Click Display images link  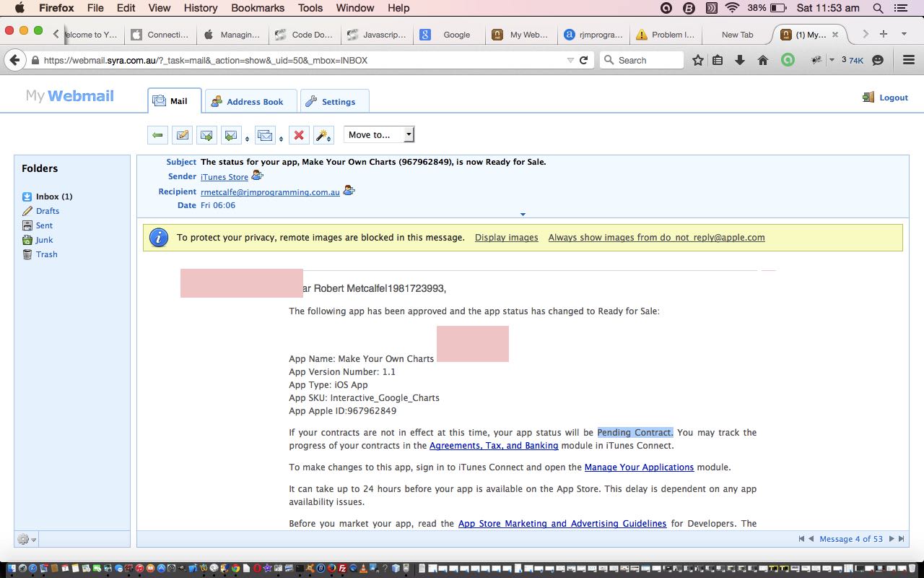pos(506,237)
